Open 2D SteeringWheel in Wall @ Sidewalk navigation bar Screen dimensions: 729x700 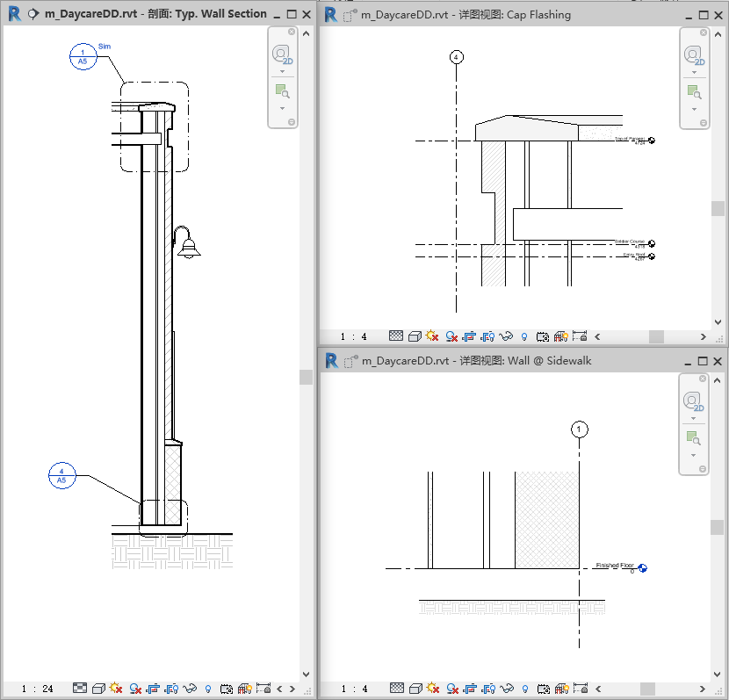pos(693,401)
